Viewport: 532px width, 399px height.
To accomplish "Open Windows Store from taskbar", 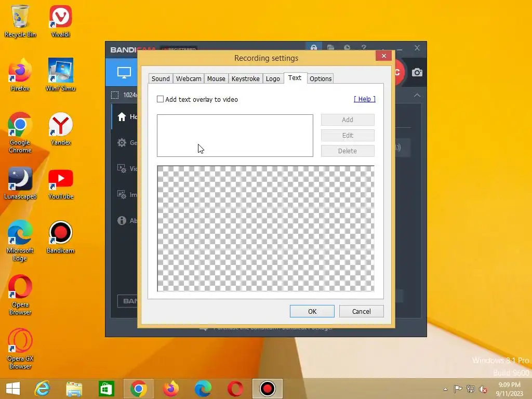I will tap(106, 389).
